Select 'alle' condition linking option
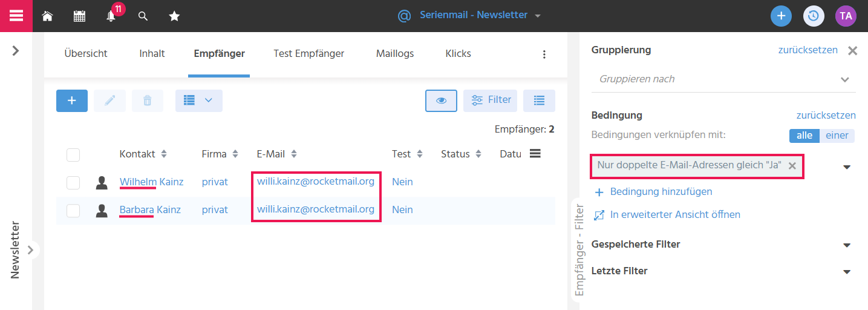The width and height of the screenshot is (868, 310). 804,136
